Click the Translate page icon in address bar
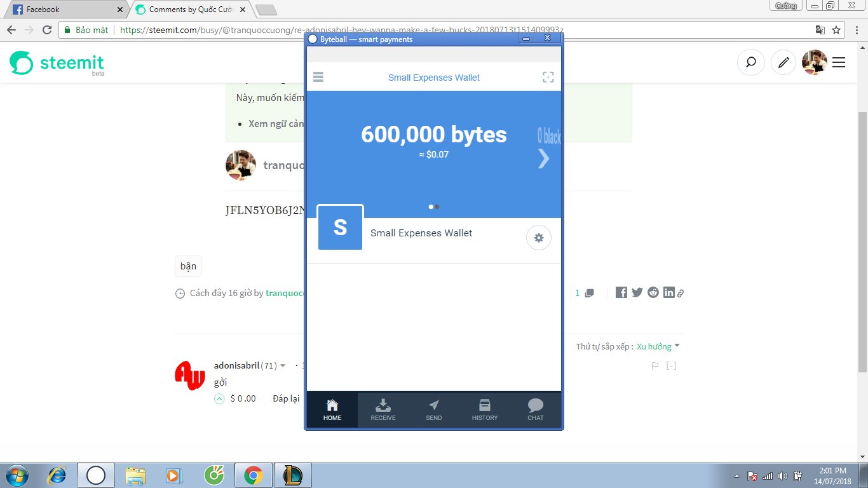The height and width of the screenshot is (488, 868). coord(820,30)
